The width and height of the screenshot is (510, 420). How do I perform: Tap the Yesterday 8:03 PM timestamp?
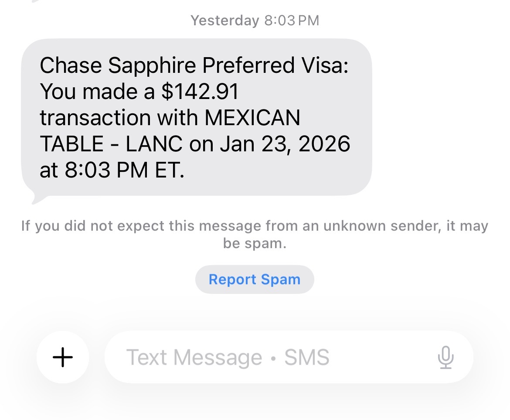coord(255,20)
